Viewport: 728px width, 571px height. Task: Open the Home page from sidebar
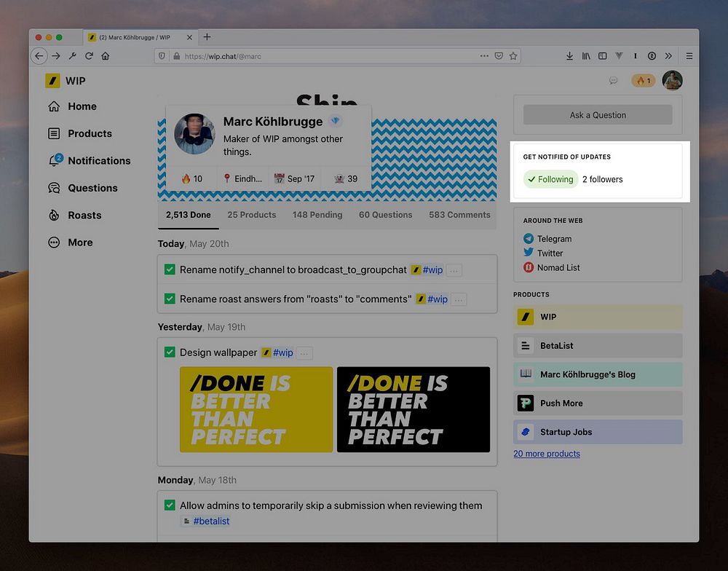coord(72,106)
